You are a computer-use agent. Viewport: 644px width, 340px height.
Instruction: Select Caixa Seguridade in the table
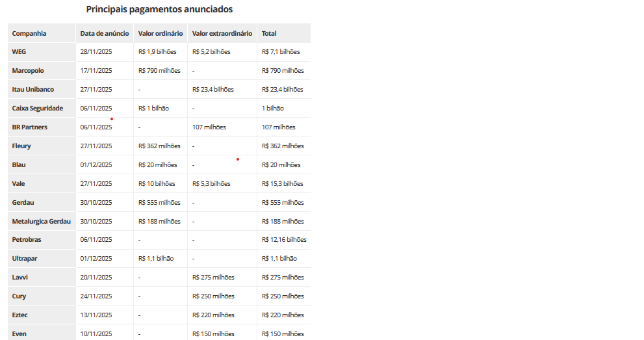38,109
